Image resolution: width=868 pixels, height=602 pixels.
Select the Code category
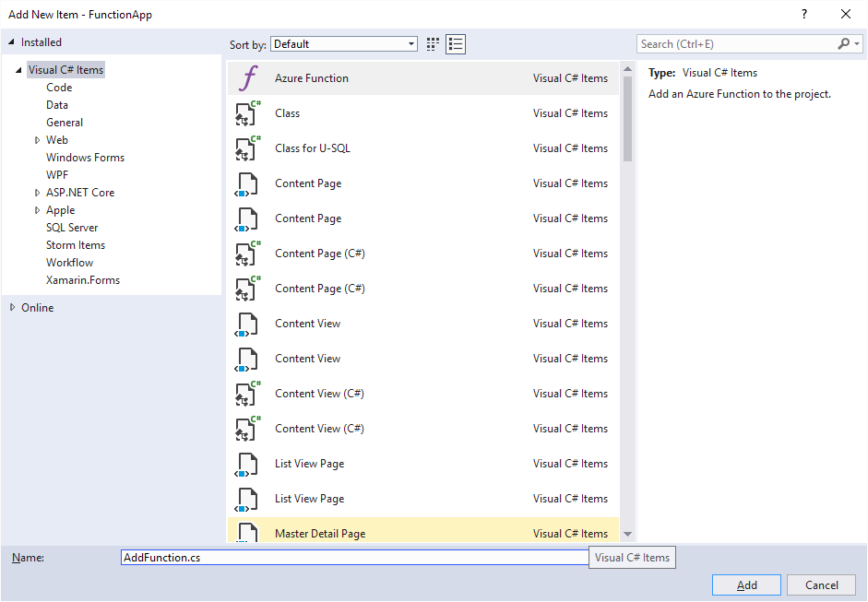click(59, 88)
